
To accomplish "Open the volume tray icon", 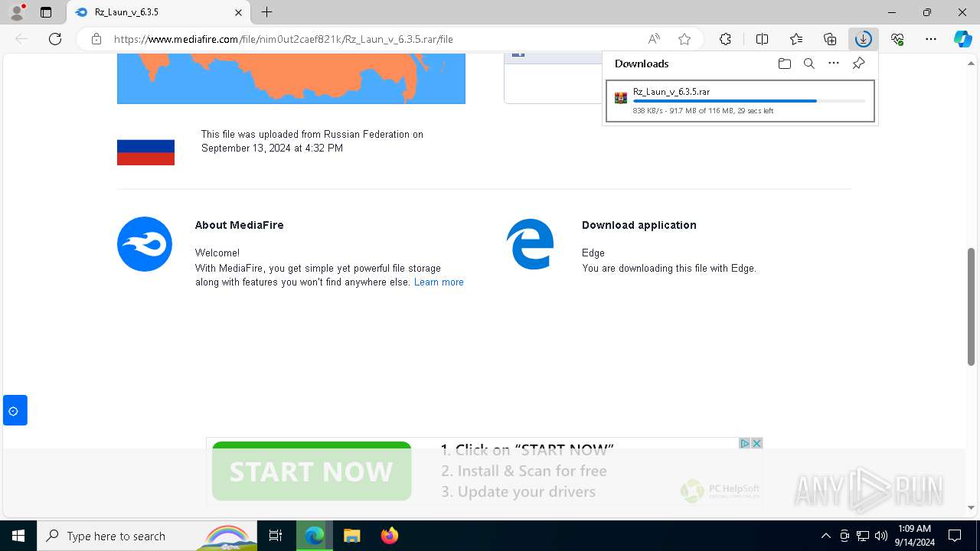I will [881, 536].
